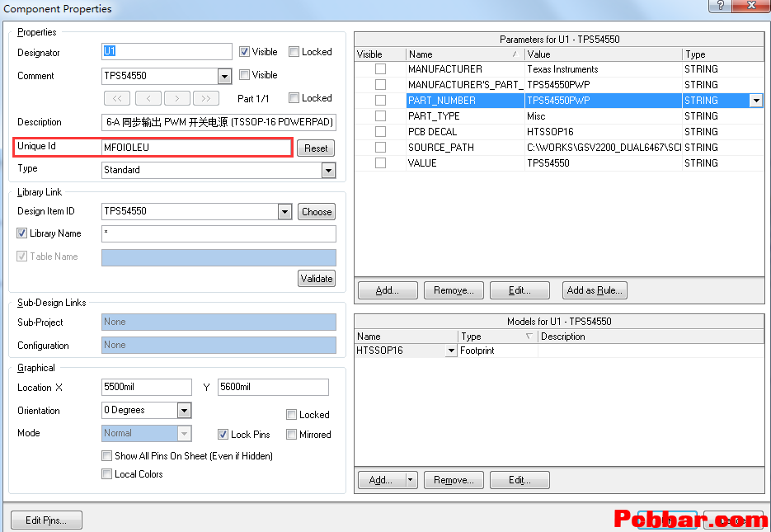
Task: Click the Unique Id field MFOIOLEU
Action: click(196, 147)
